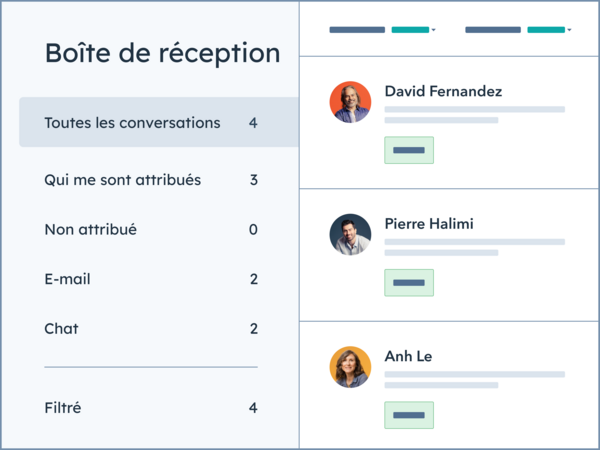This screenshot has height=450, width=600.
Task: Select Anh Le's profile avatar
Action: (350, 367)
